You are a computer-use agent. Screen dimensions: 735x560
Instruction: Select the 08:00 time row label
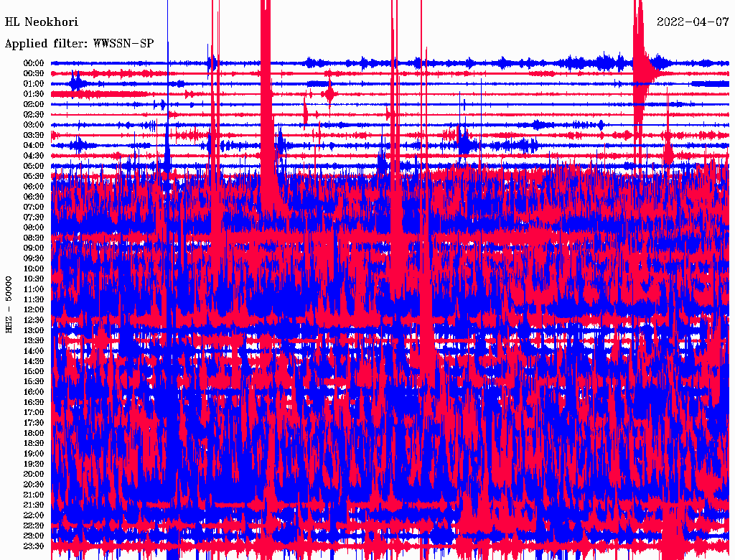pos(34,228)
